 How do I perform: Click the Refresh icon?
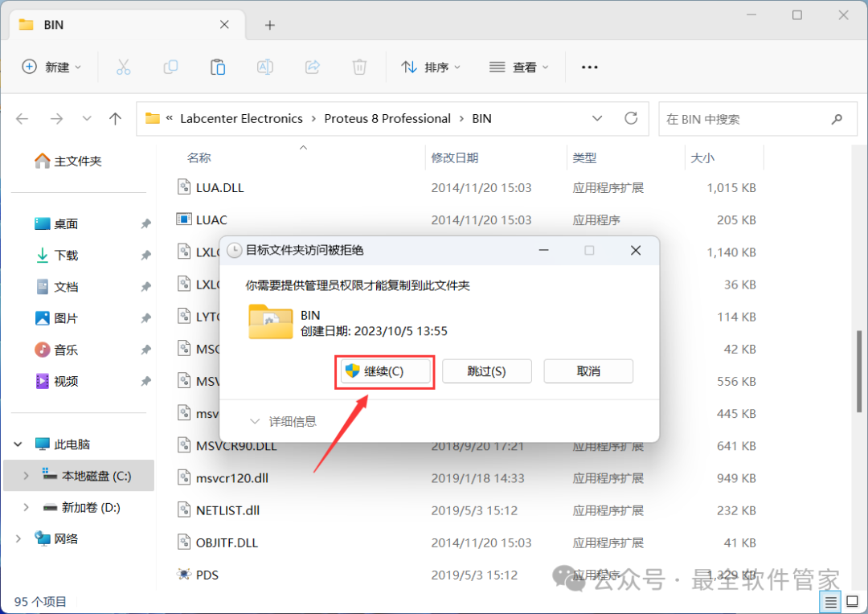(631, 118)
